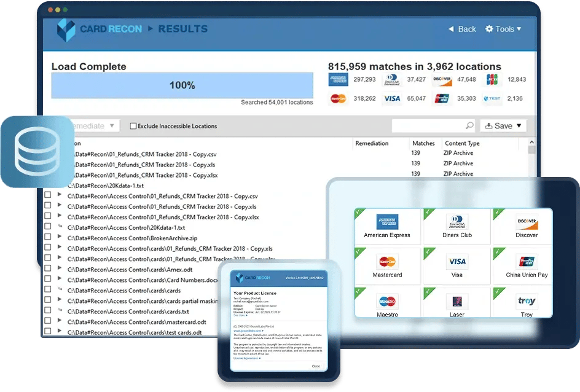Toggle Exclude Inaccessible Locations checkbox
The image size is (580, 392).
pyautogui.click(x=133, y=127)
